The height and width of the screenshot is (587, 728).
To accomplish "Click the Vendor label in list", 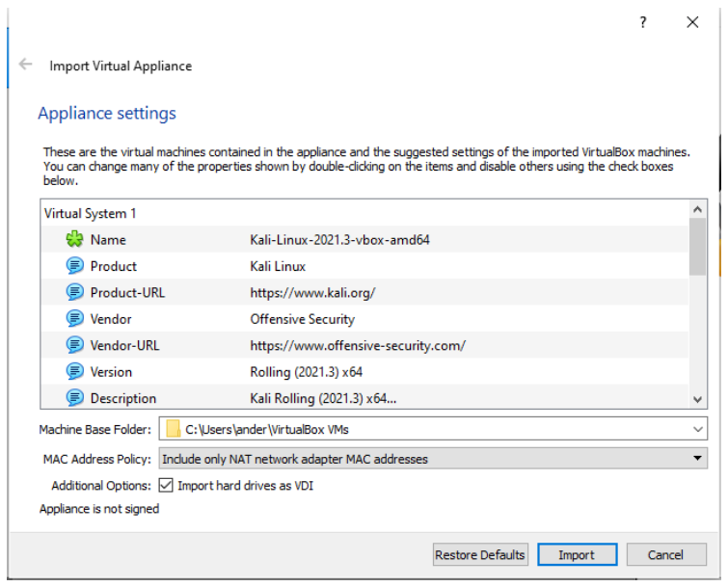I will pos(111,319).
